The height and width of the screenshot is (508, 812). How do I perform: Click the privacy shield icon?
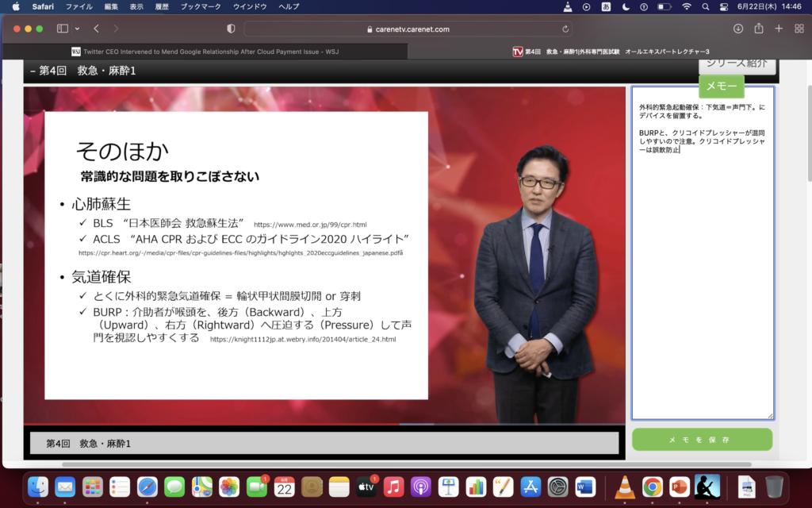231,29
